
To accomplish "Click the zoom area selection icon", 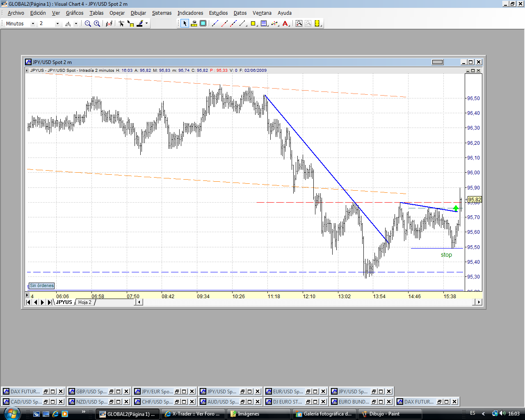I will pyautogui.click(x=299, y=23).
